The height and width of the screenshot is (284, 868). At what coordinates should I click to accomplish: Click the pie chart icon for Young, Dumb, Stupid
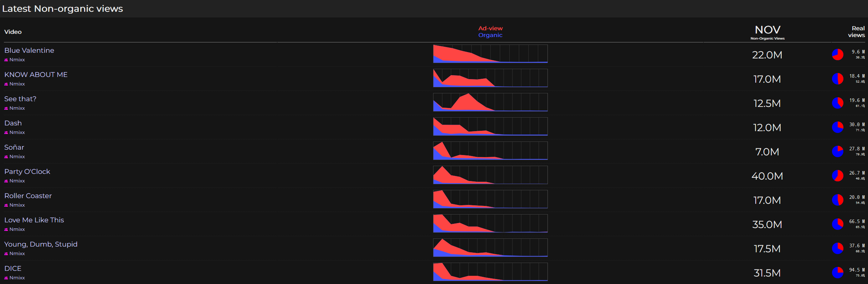pyautogui.click(x=838, y=248)
